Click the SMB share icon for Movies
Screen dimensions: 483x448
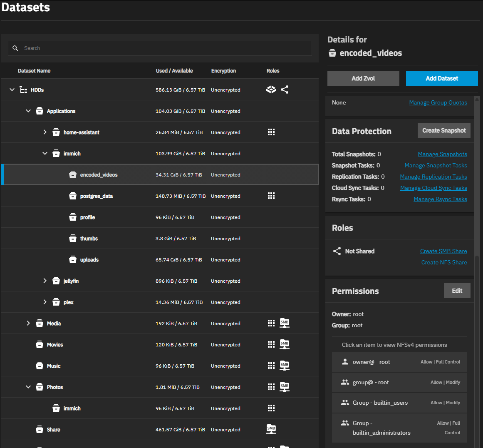[285, 344]
